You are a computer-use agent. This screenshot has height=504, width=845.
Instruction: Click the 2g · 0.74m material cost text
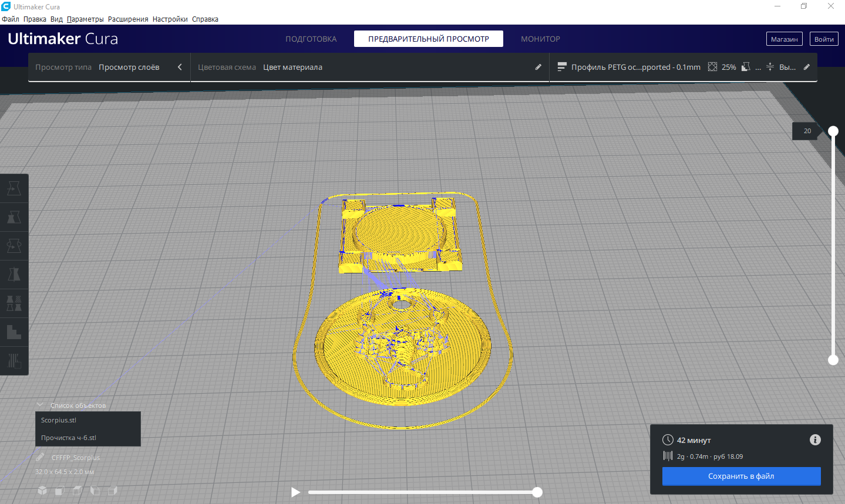(710, 456)
